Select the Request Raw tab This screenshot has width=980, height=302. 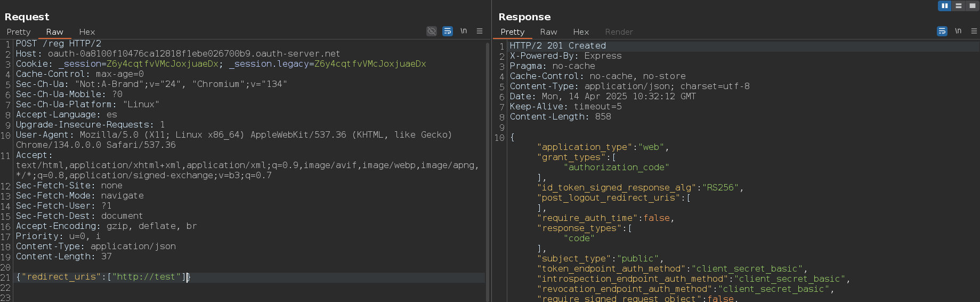pos(54,32)
